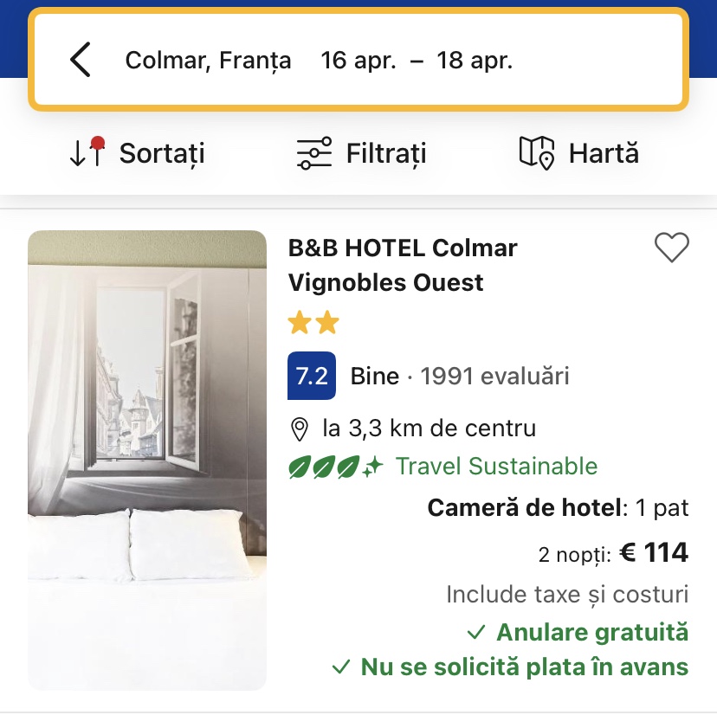Click the location pin distance icon
717x728 pixels.
[300, 428]
